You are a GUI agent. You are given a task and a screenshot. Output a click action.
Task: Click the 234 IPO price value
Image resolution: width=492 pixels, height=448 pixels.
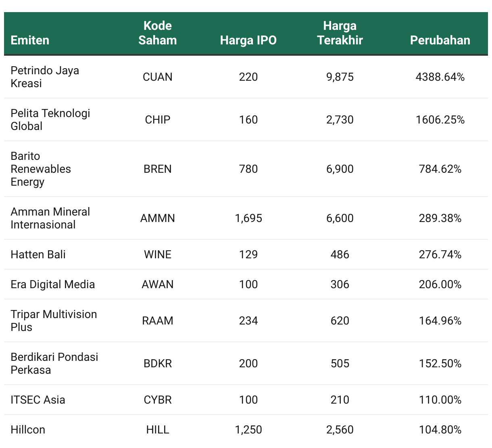click(x=248, y=320)
